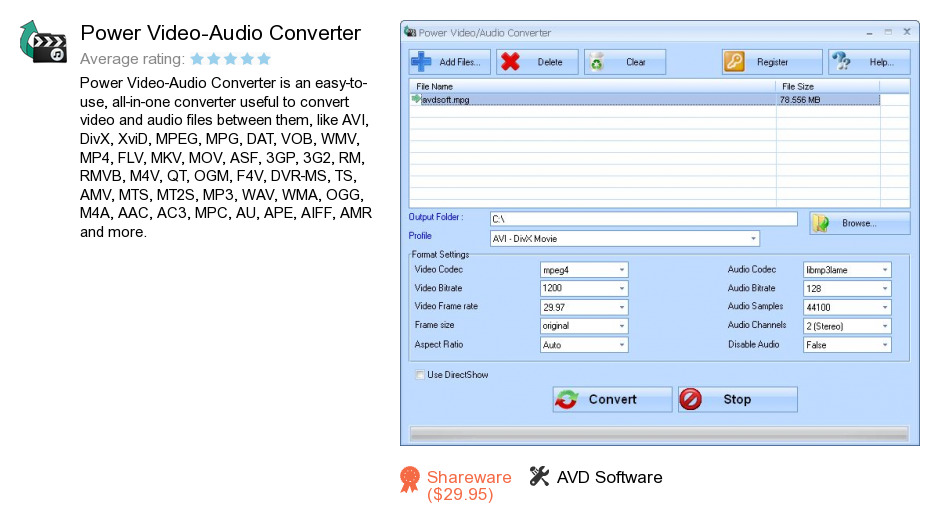Viewport: 940px width, 530px height.
Task: Click the red Stop prohibition icon
Action: point(691,399)
